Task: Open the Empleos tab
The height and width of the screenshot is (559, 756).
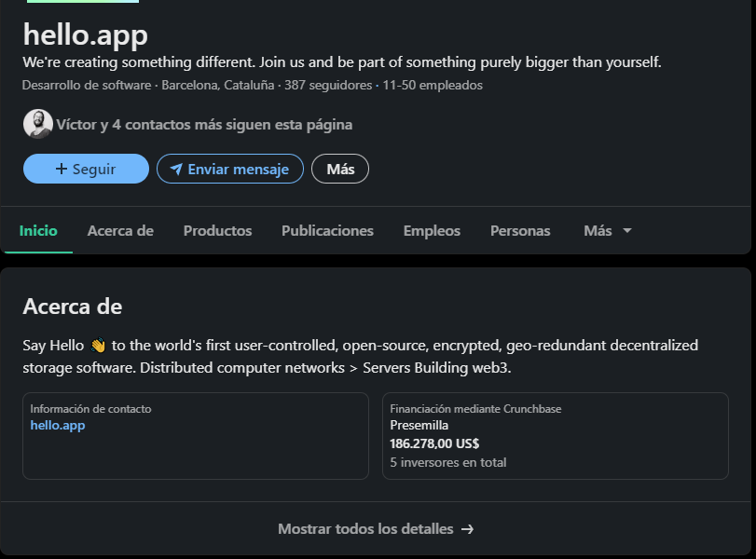Action: 432,231
